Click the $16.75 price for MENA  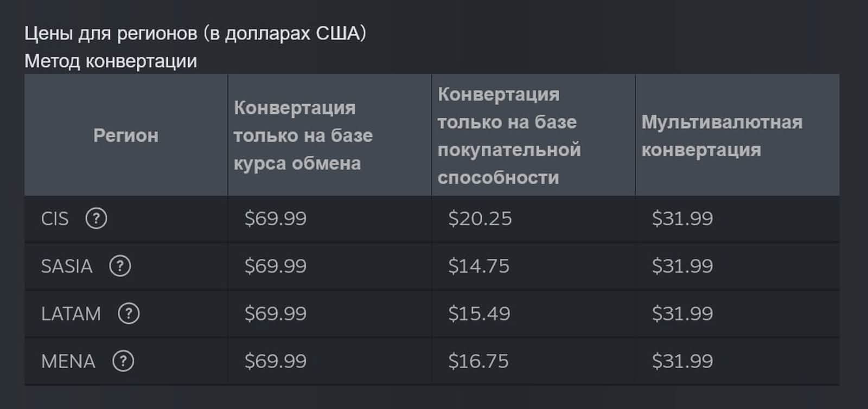478,361
